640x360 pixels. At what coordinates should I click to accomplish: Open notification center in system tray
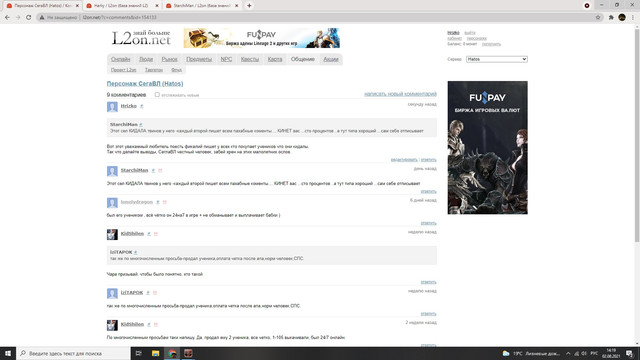[x=629, y=353]
